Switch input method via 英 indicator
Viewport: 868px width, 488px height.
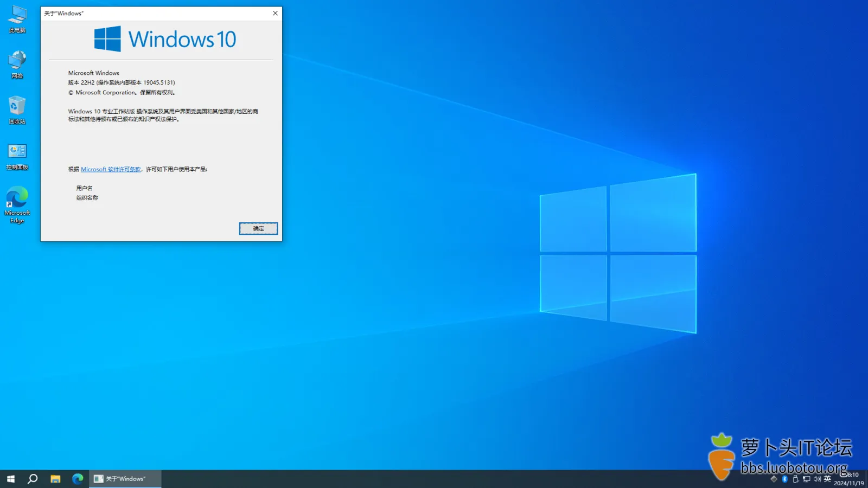tap(827, 479)
